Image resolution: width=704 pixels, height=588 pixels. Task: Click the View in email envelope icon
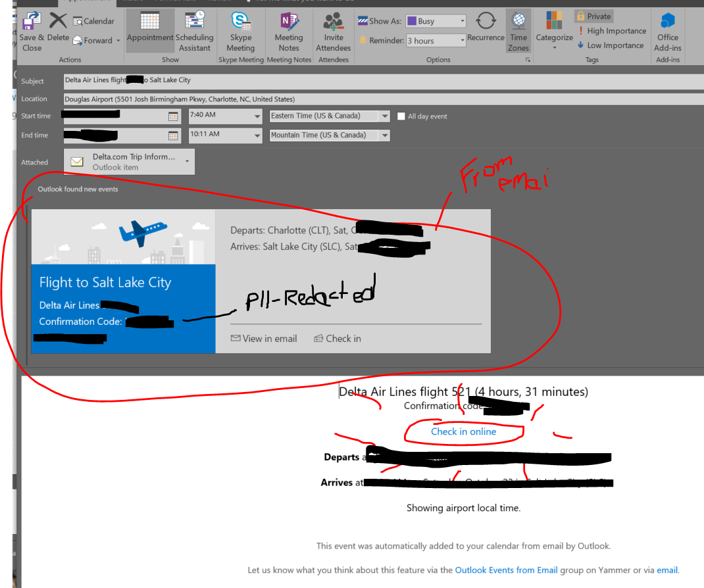(x=236, y=338)
